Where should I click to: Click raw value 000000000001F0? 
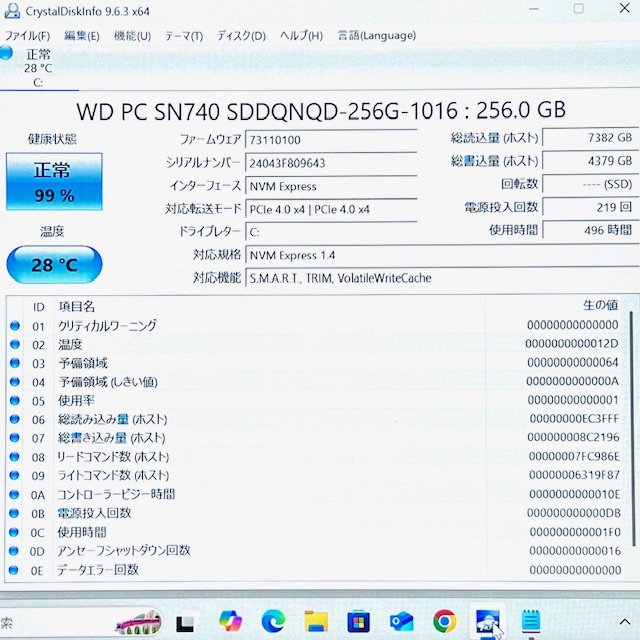[575, 532]
